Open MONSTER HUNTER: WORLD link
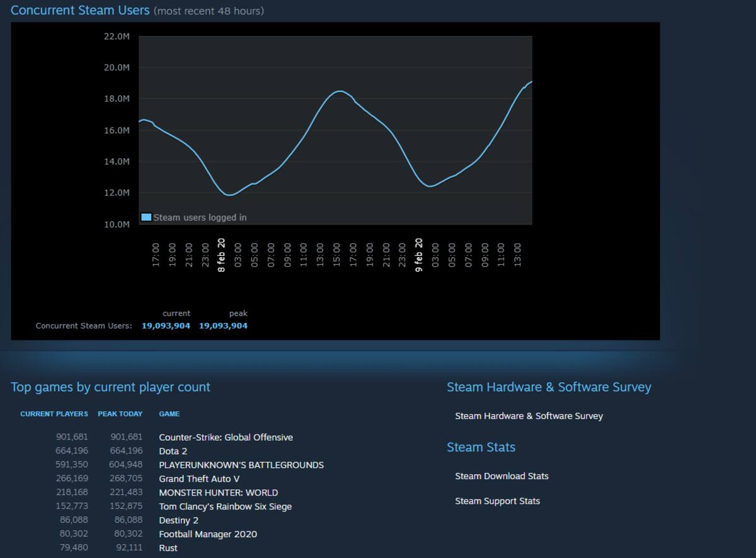 tap(218, 492)
